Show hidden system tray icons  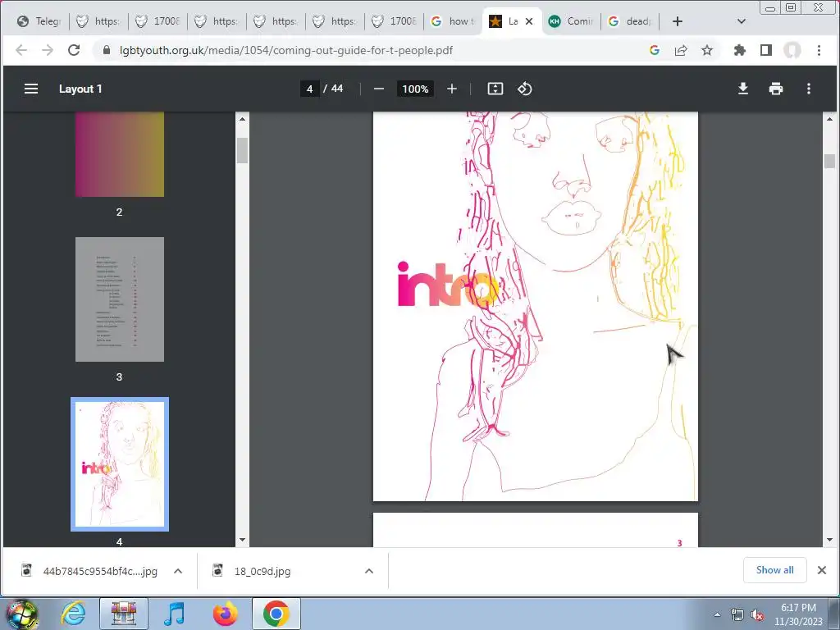[x=717, y=614]
